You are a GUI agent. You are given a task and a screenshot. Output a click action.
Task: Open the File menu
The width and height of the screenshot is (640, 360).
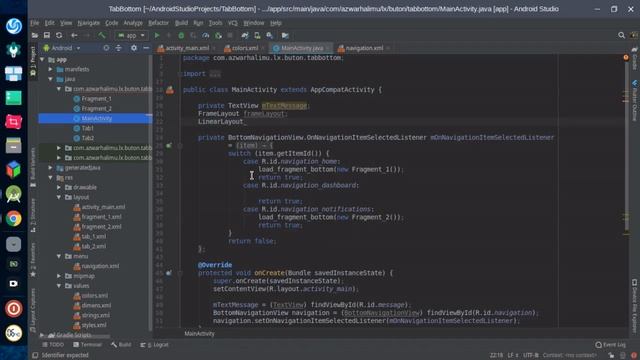(35, 23)
